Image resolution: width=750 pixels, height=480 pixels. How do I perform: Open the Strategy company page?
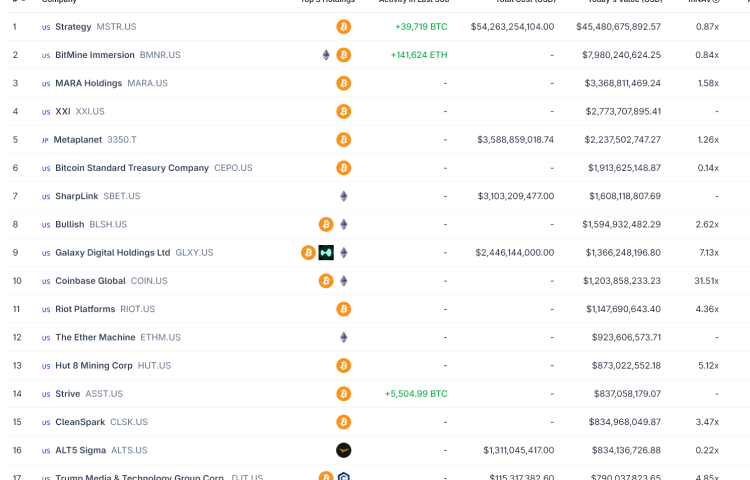click(x=73, y=27)
